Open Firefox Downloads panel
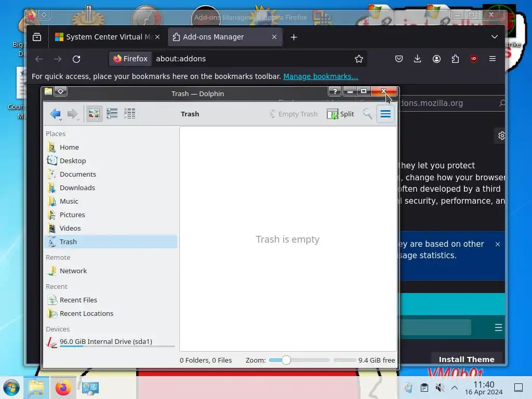Screen dimensions: 532x399 [x=418, y=59]
